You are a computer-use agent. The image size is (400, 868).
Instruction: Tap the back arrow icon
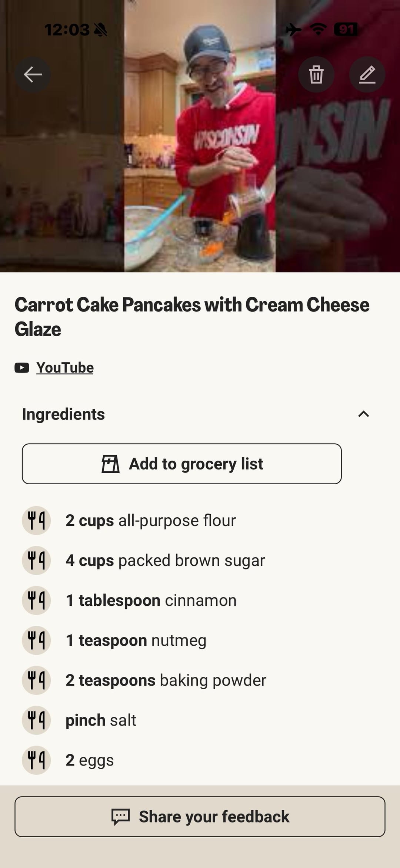click(x=33, y=75)
